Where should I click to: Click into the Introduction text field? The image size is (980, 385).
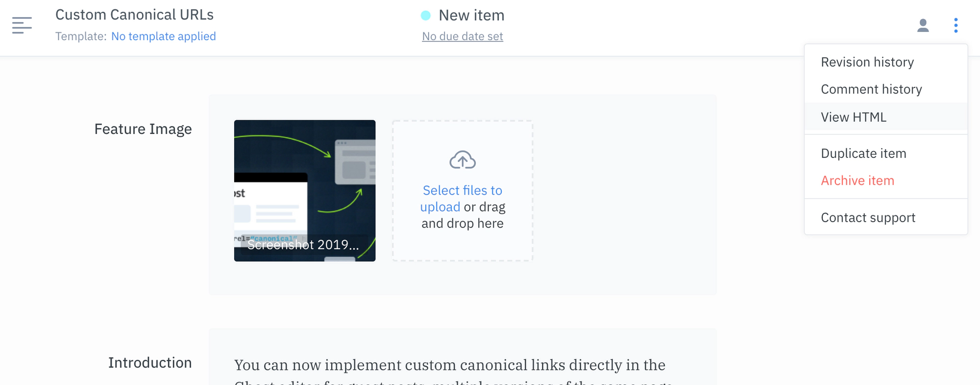point(449,365)
